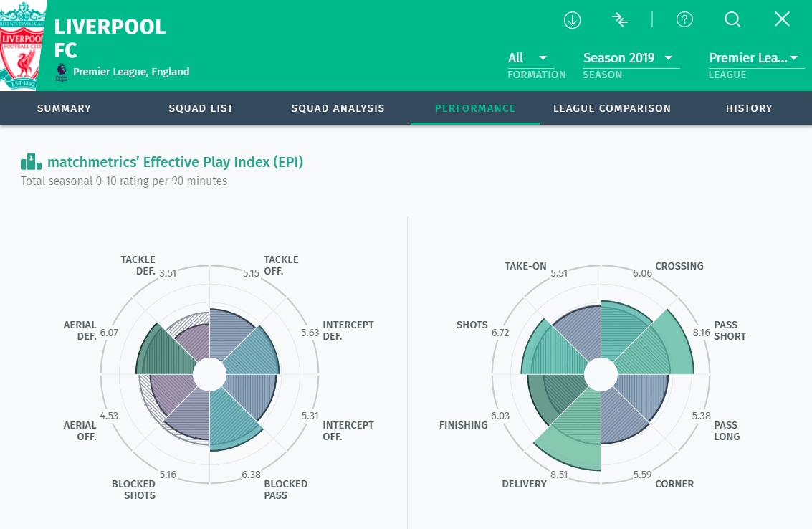Click the matchmetrics' Effective Play Index heading

coord(175,162)
